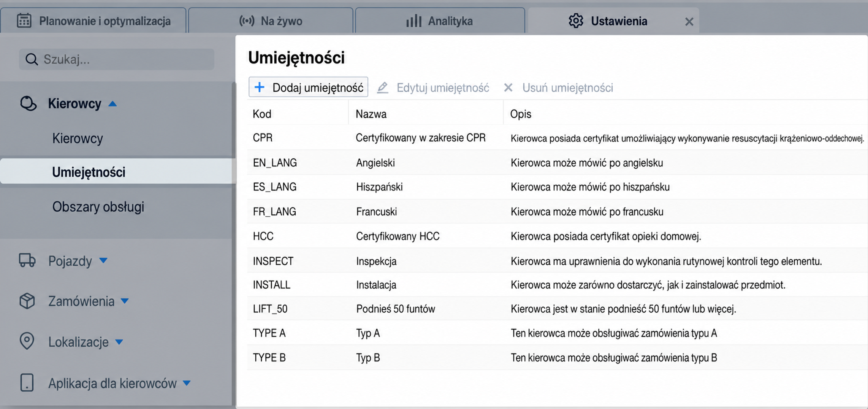Click description 'Kierowca posiada certyfikat opieki domowej.'
Screen dimensions: 868x409
(x=605, y=236)
